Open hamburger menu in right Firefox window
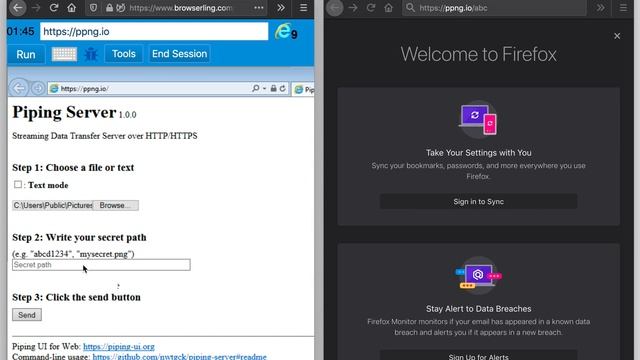640x360 pixels. [x=623, y=8]
